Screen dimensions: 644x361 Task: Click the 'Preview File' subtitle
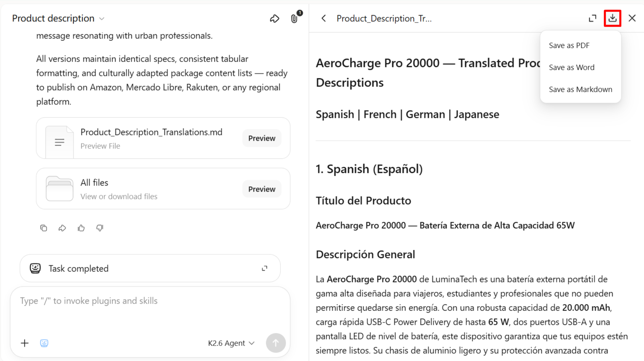pyautogui.click(x=100, y=146)
